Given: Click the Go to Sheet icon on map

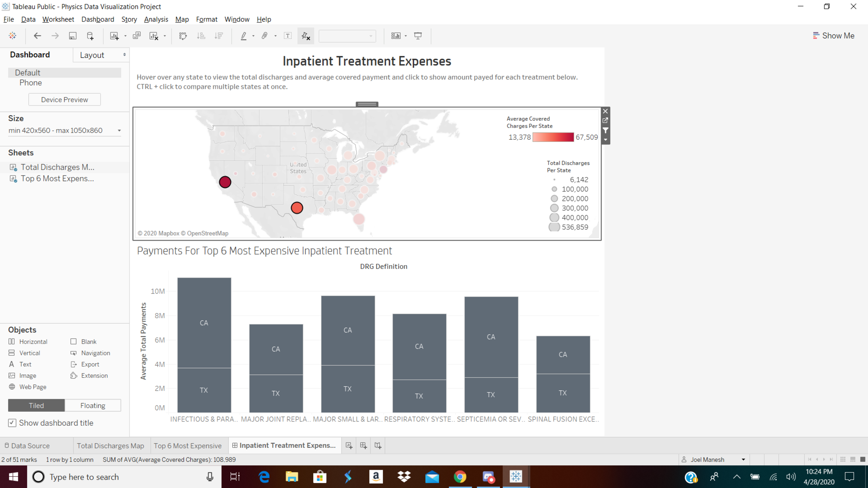Looking at the screenshot, I should tap(606, 121).
